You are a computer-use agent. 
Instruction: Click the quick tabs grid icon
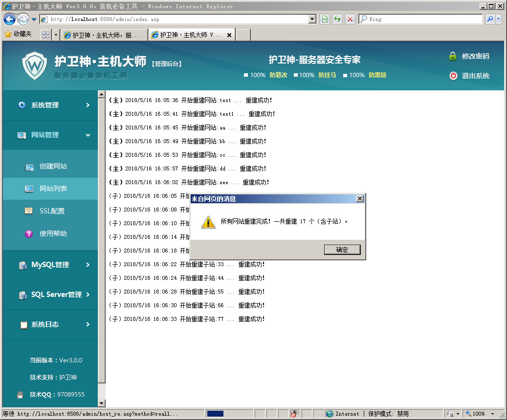coord(46,35)
